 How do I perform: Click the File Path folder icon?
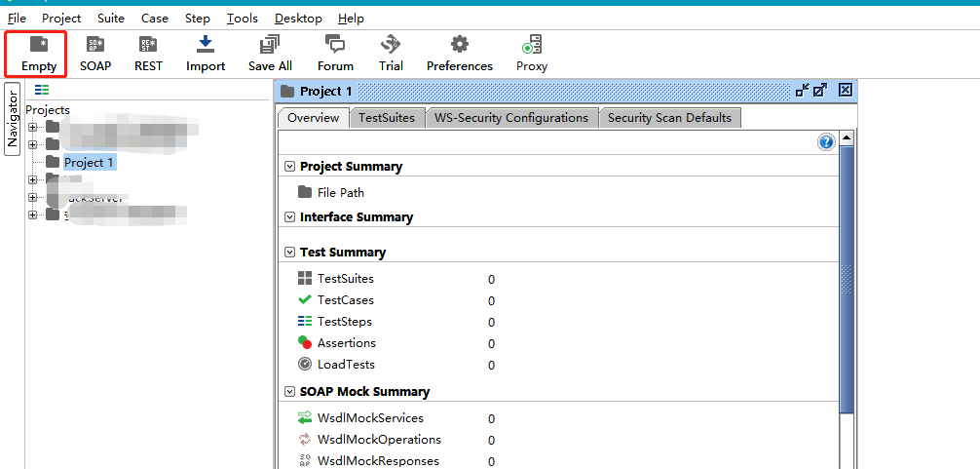(x=305, y=192)
